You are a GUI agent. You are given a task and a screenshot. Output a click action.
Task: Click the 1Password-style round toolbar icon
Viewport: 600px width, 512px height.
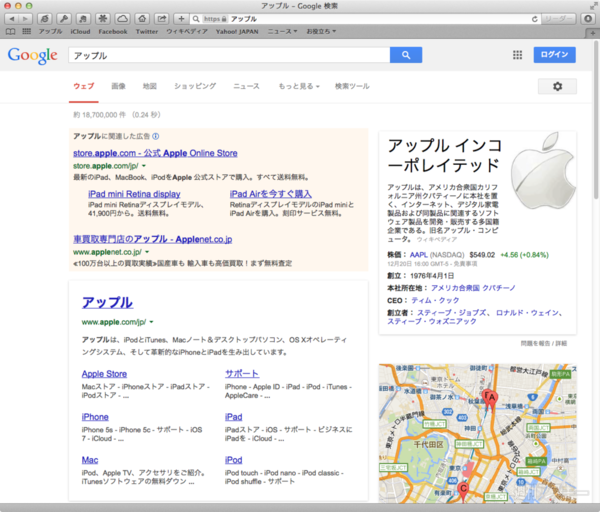(x=588, y=19)
